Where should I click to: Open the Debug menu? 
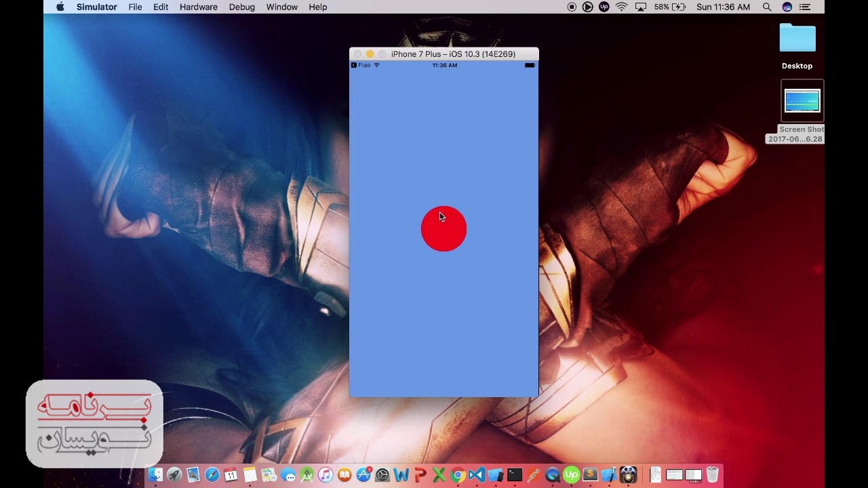point(241,7)
